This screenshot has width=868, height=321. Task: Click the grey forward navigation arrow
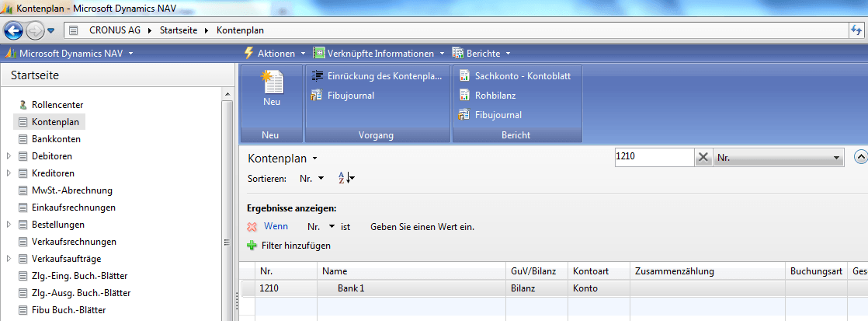tap(34, 30)
